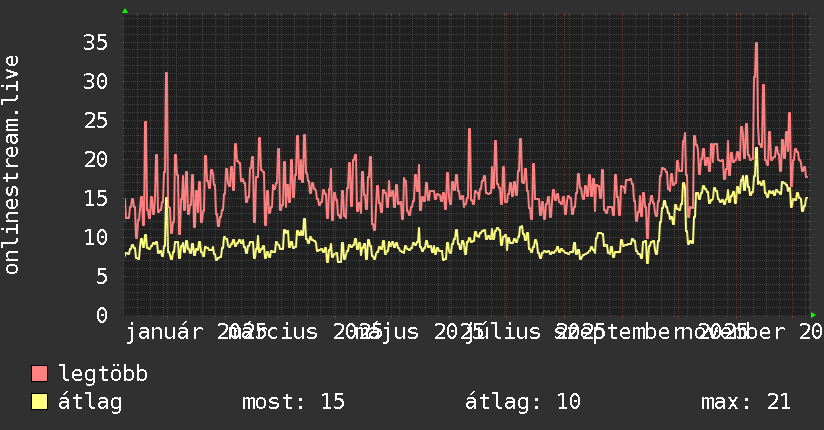Click the 'max: 21' statistic

pyautogui.click(x=746, y=402)
